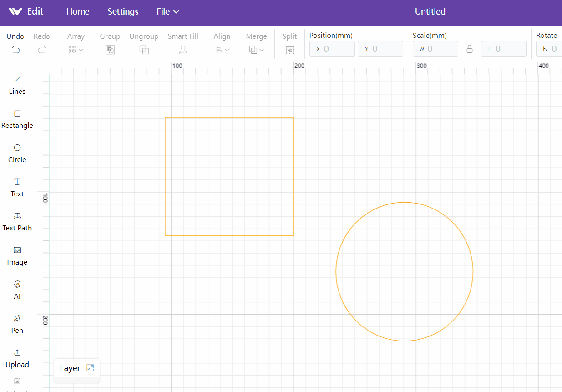Screen dimensions: 562x392
Task: Select the Rectangle tool
Action: [17, 119]
